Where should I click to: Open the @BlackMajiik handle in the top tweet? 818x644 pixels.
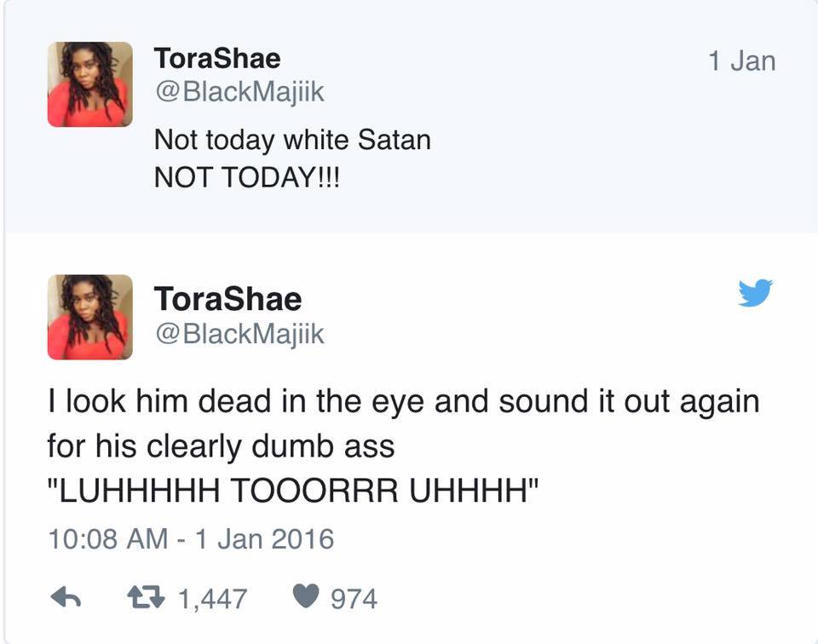coord(239,91)
